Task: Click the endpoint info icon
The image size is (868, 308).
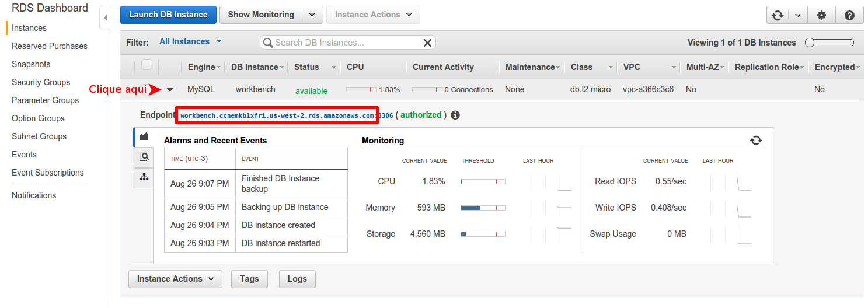Action: [x=455, y=115]
